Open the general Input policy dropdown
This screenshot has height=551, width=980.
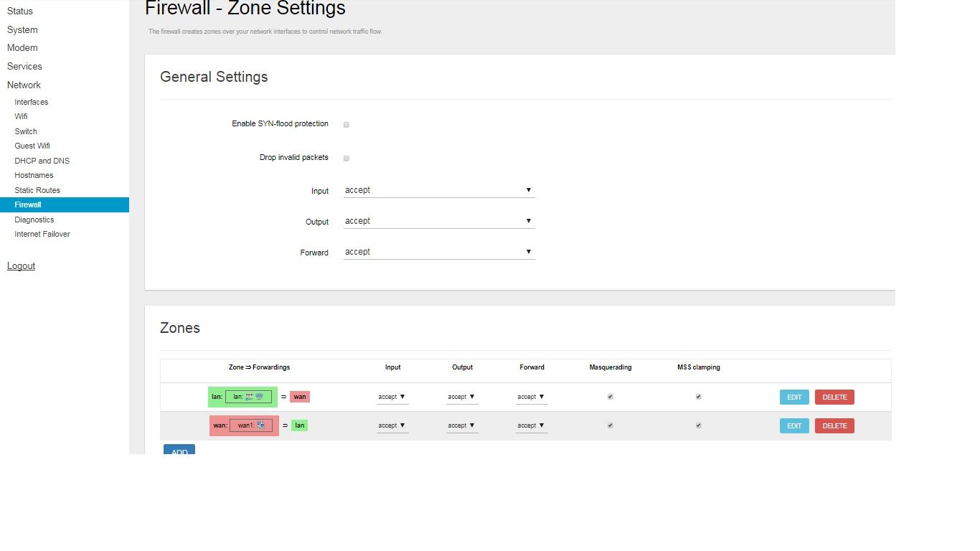point(438,190)
